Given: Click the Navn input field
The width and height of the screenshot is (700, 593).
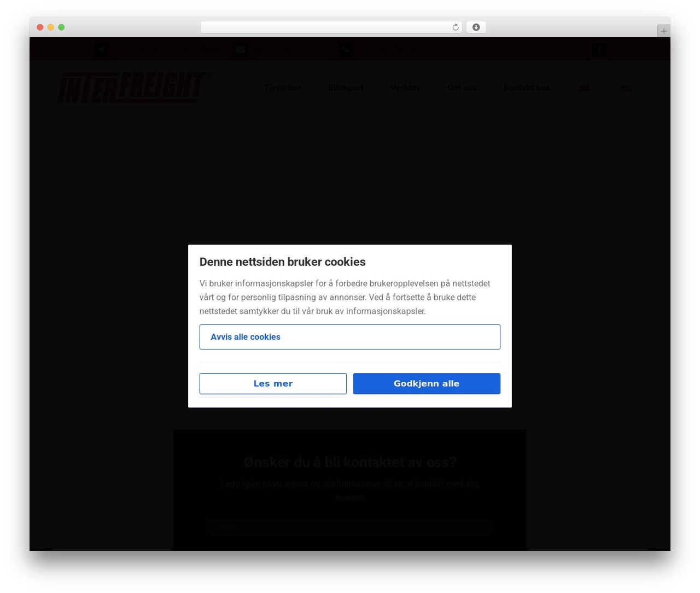Looking at the screenshot, I should click(x=349, y=528).
